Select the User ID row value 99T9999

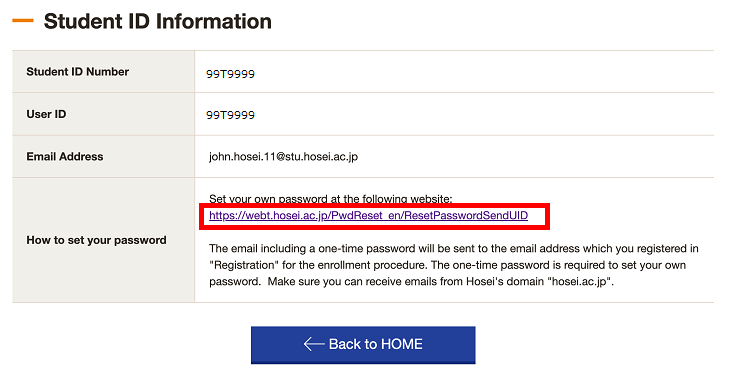pos(230,115)
